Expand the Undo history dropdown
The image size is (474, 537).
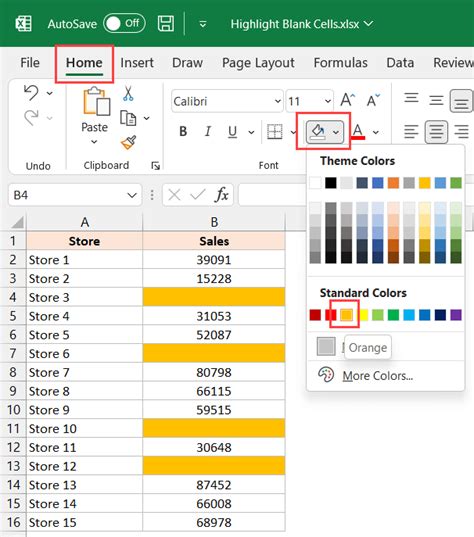[50, 93]
